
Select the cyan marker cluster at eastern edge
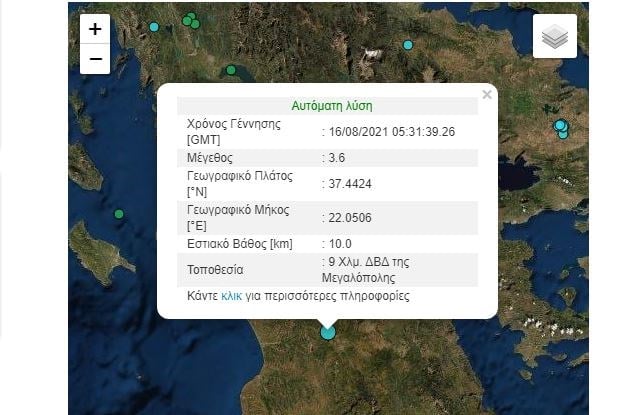click(x=561, y=129)
